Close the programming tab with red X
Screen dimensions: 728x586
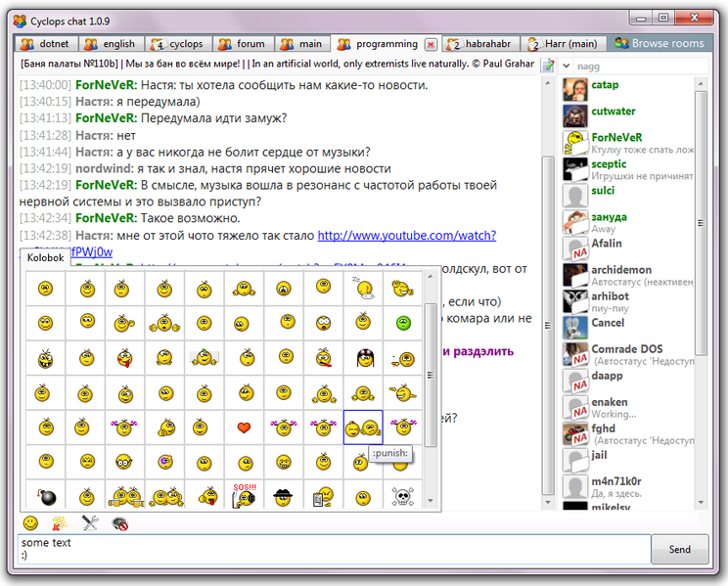click(430, 44)
